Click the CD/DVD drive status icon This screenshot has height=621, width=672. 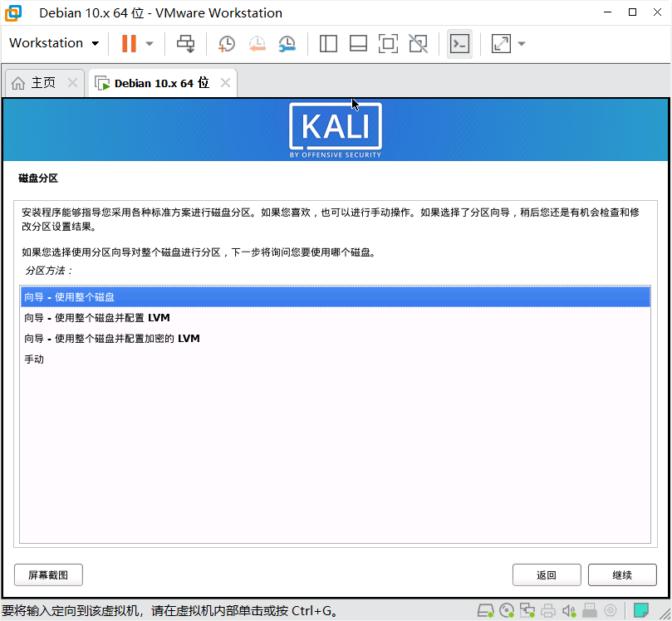click(x=507, y=611)
